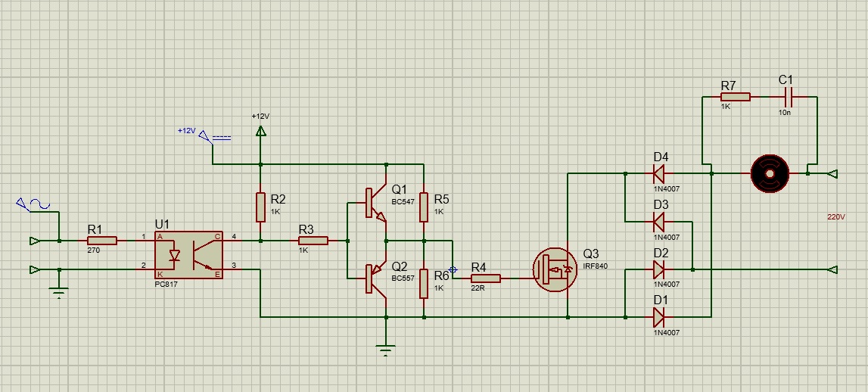Click the 220V text label

(835, 216)
